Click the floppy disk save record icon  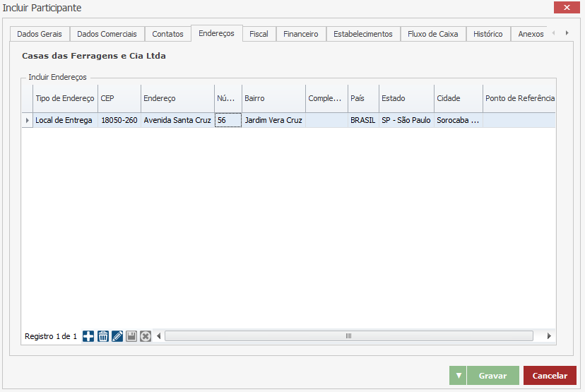[x=131, y=336]
